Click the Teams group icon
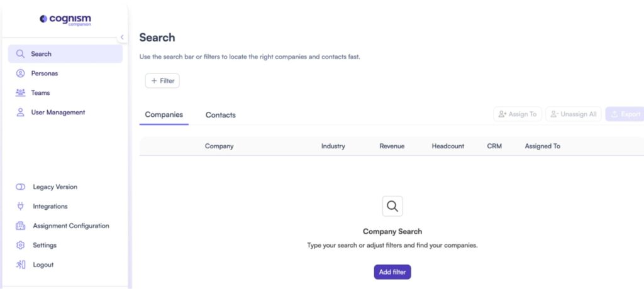Screen dimensions: 644x289 20,93
